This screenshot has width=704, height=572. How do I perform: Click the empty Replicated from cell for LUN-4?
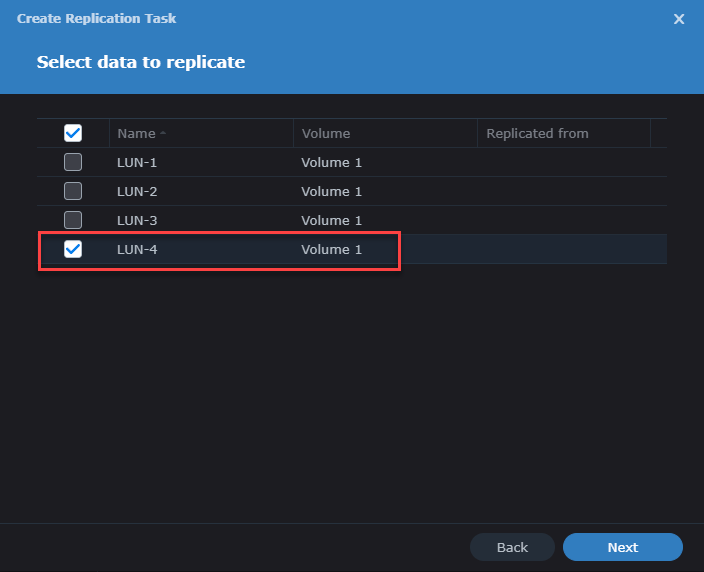[563, 249]
